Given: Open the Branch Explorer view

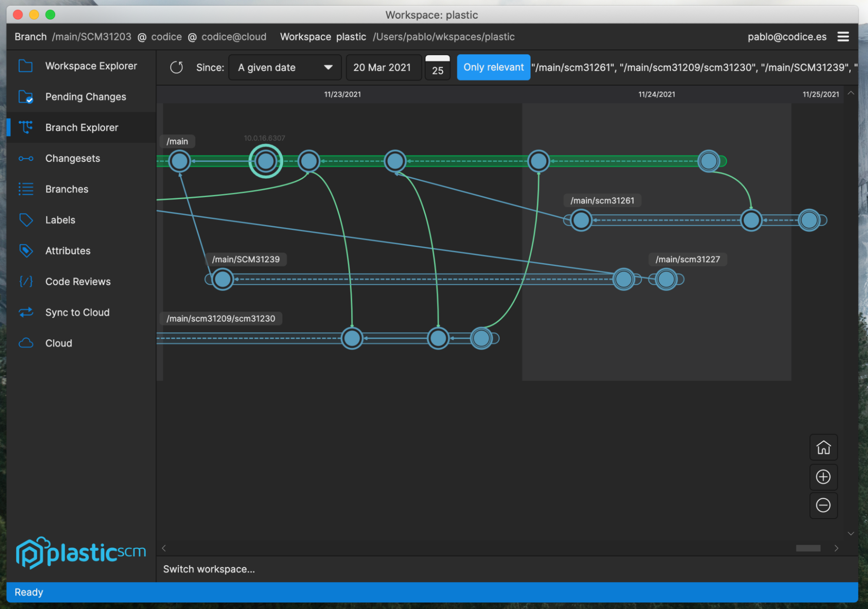Looking at the screenshot, I should coord(81,127).
